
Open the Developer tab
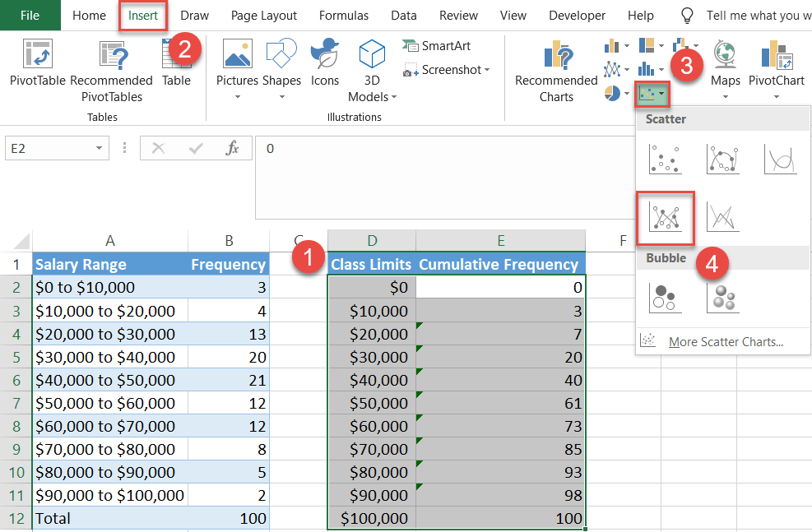(x=577, y=15)
